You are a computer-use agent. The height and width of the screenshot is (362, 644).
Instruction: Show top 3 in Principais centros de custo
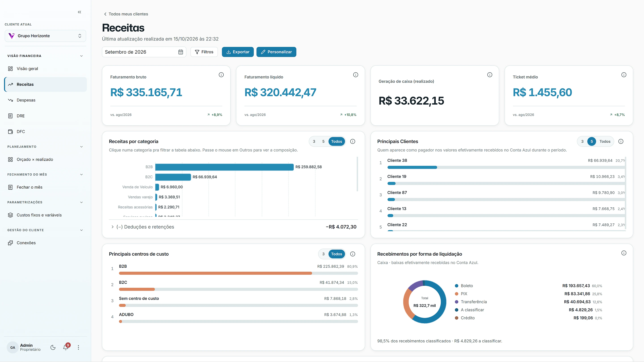323,254
